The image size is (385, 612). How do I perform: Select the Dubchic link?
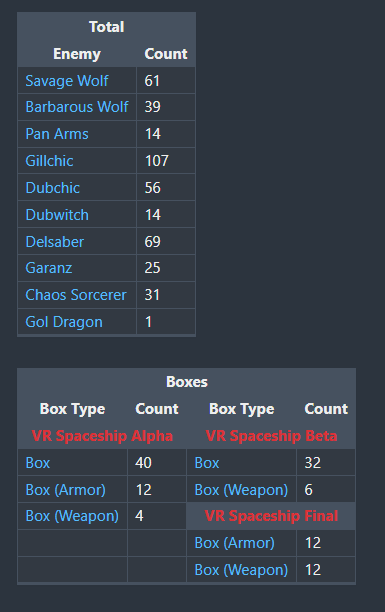[53, 188]
